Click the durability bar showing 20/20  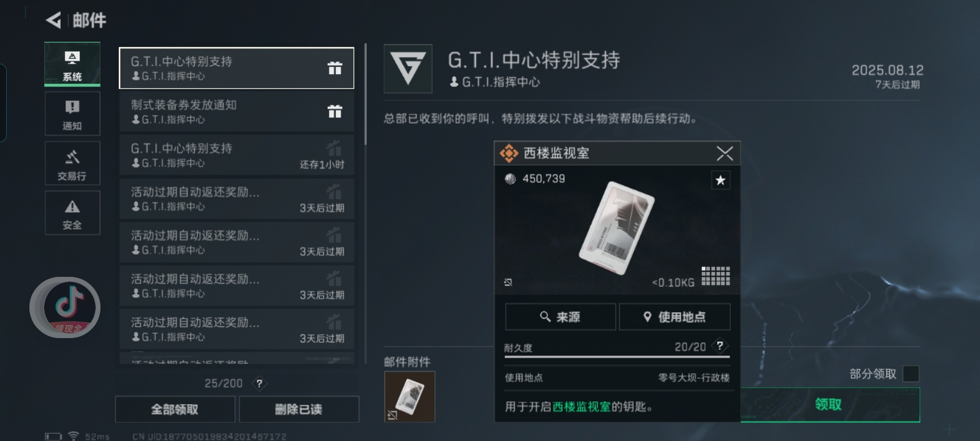617,356
